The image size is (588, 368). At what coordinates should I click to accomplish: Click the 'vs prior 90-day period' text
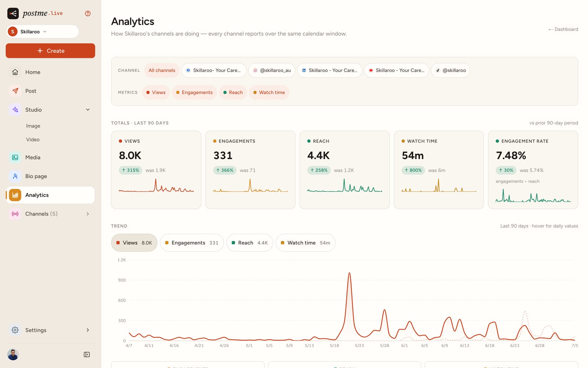[553, 123]
